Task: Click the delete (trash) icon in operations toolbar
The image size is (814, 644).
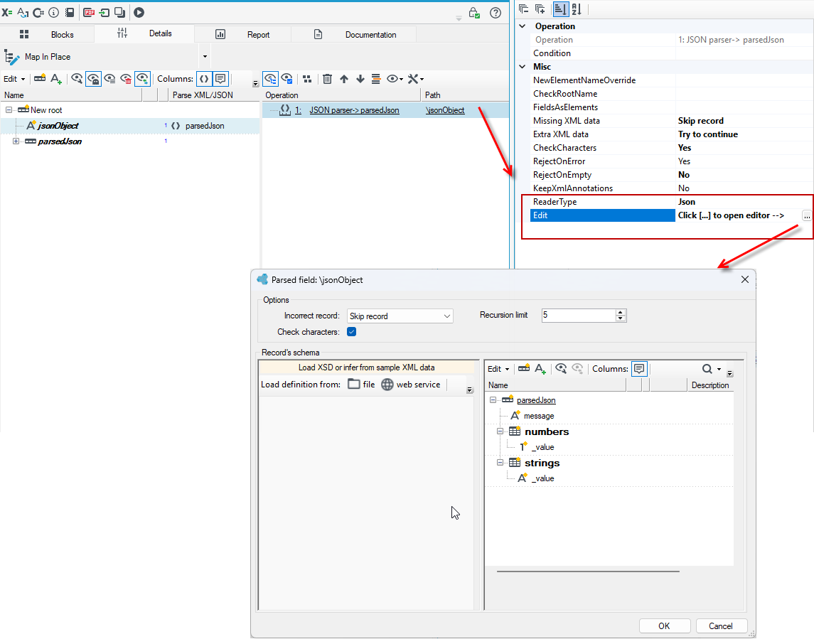Action: tap(327, 79)
